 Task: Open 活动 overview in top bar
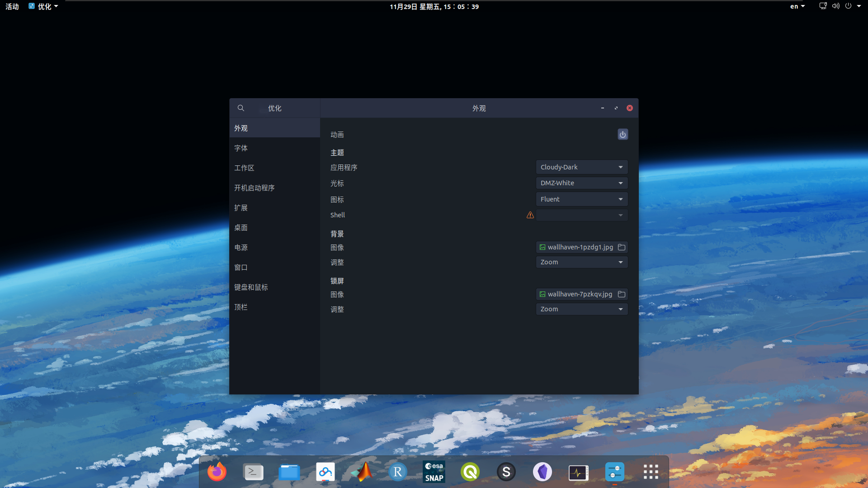point(12,6)
